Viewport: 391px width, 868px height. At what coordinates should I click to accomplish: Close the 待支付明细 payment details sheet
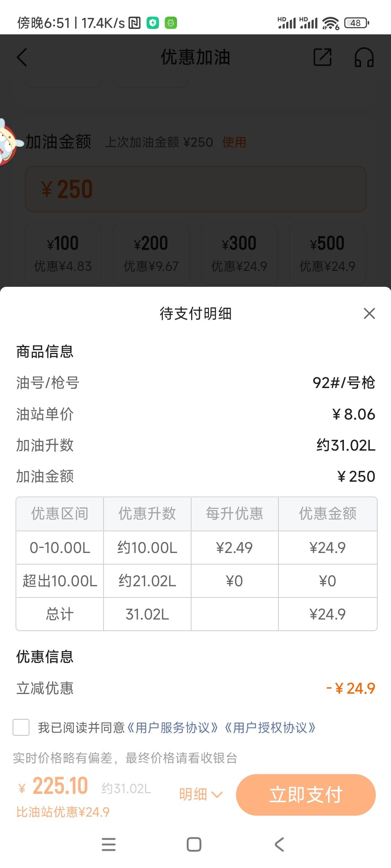(369, 313)
